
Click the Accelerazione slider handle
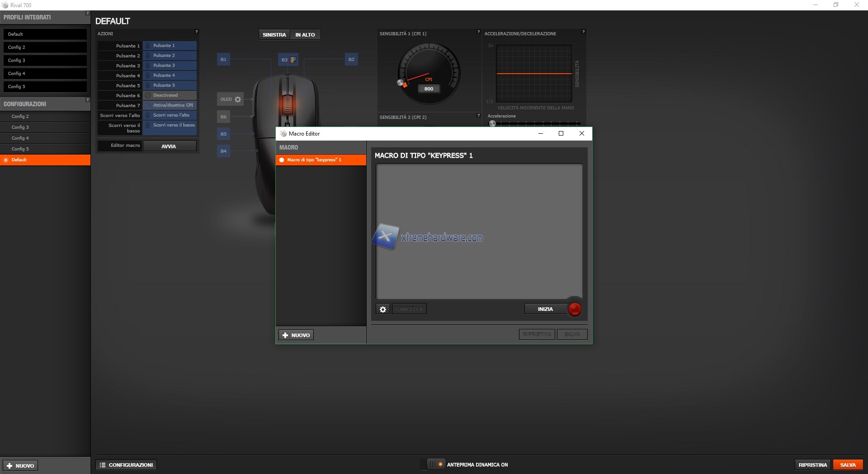coord(492,123)
